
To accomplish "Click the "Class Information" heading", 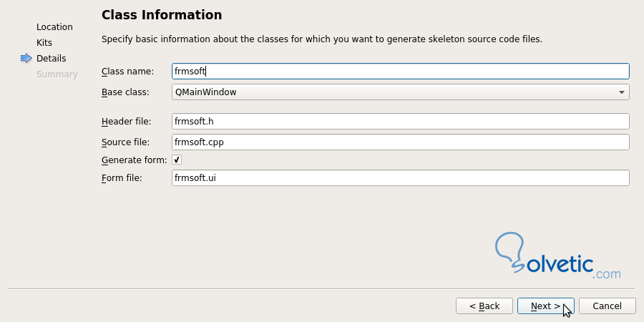I will [162, 15].
